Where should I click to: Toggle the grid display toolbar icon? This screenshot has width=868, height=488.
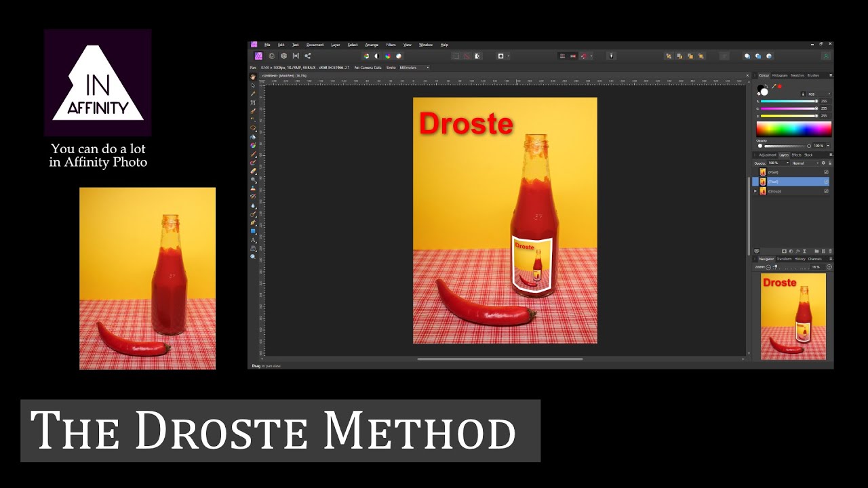tap(562, 56)
